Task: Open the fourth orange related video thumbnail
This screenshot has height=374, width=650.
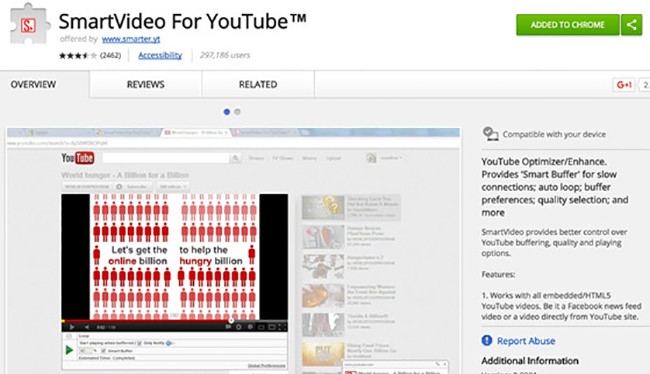Action: tap(323, 295)
